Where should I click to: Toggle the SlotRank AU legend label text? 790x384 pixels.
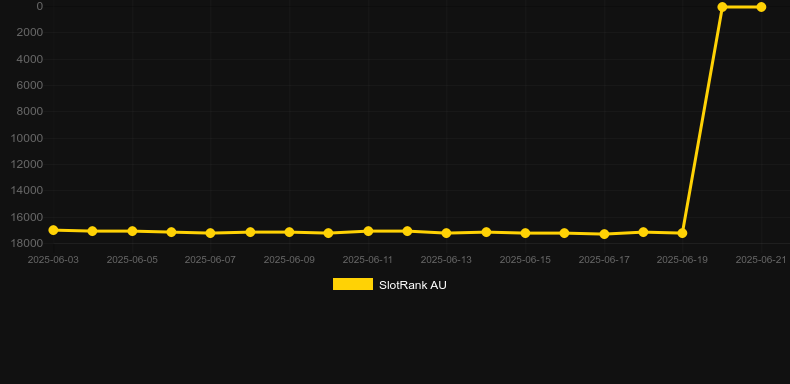413,285
